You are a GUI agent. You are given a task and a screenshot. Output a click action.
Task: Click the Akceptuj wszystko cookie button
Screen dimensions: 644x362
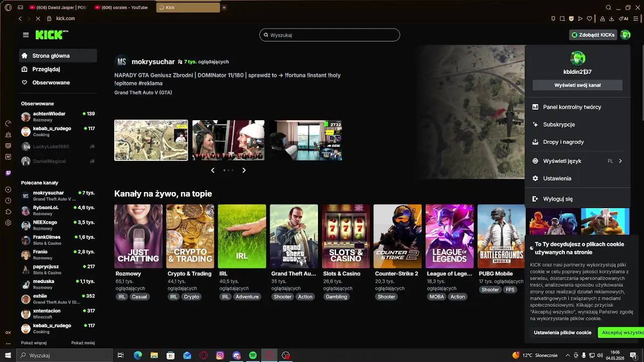pyautogui.click(x=621, y=333)
